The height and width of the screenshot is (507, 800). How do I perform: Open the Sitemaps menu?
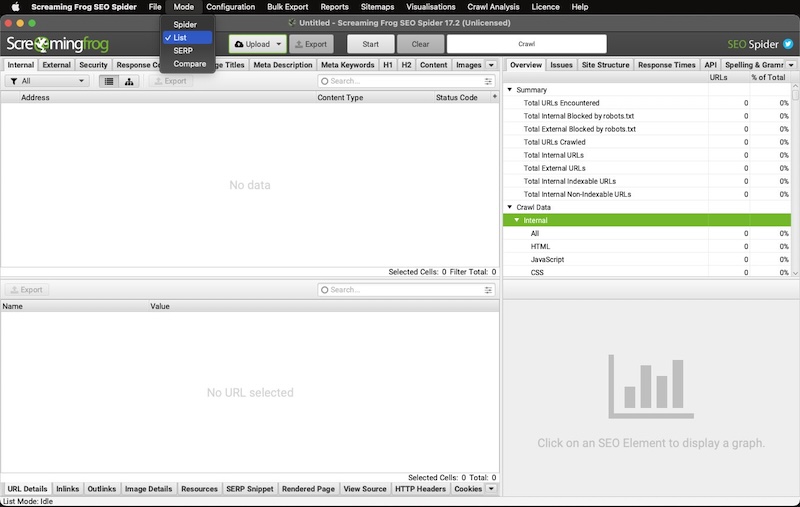pyautogui.click(x=377, y=7)
